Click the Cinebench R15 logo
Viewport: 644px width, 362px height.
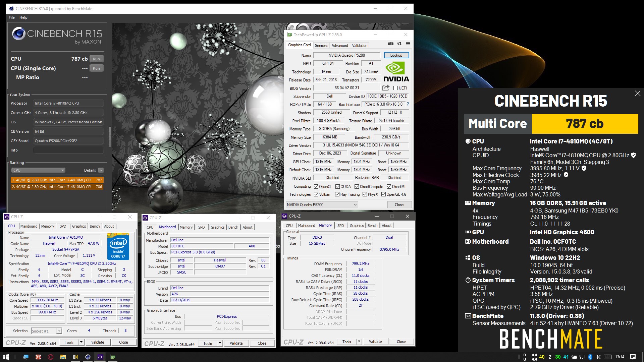[x=57, y=36]
